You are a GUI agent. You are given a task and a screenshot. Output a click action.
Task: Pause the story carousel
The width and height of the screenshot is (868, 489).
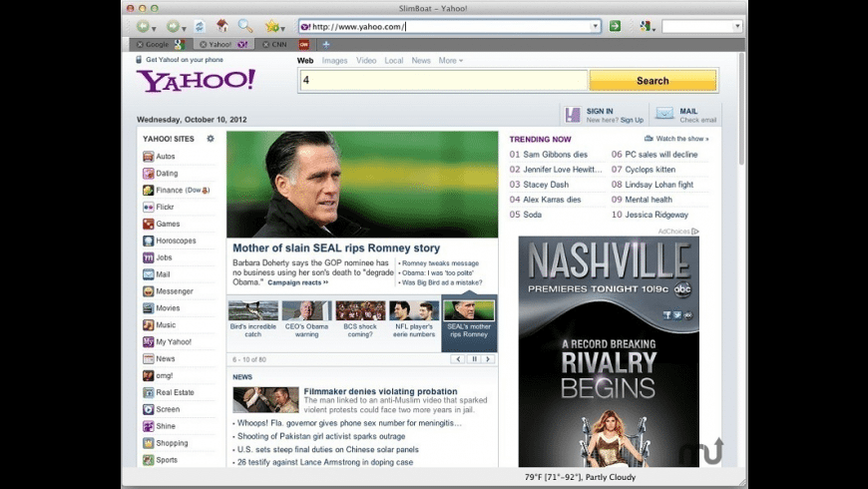click(x=474, y=359)
